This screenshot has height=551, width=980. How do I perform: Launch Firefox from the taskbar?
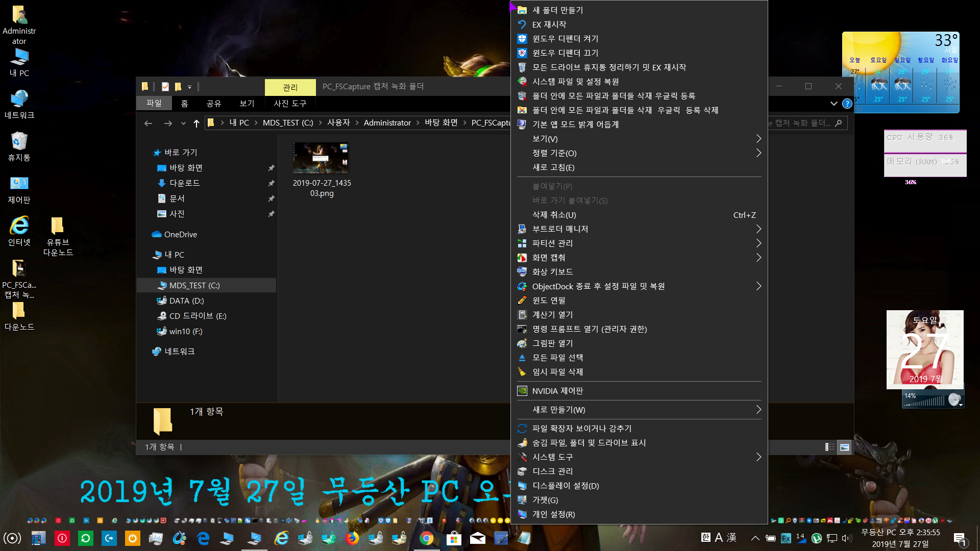(352, 538)
